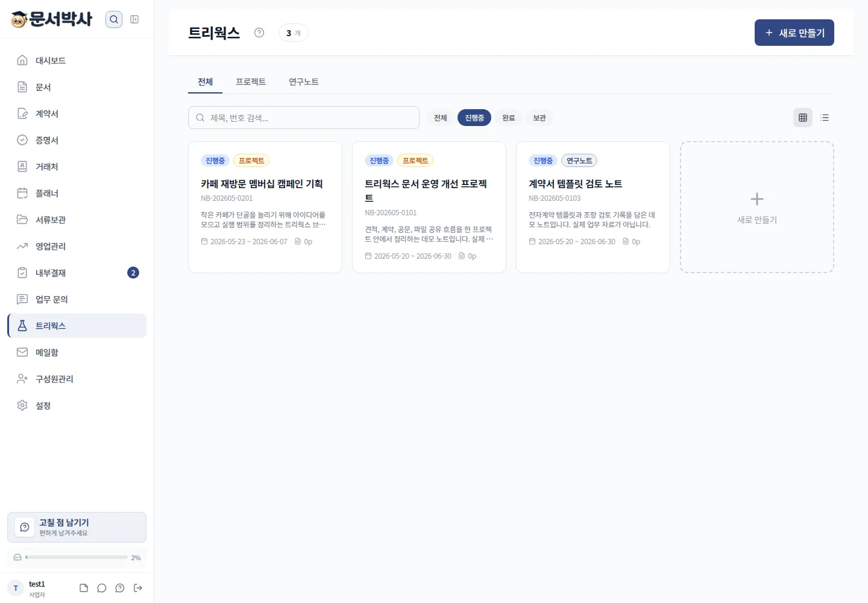Click the storage usage icon

pyautogui.click(x=17, y=557)
